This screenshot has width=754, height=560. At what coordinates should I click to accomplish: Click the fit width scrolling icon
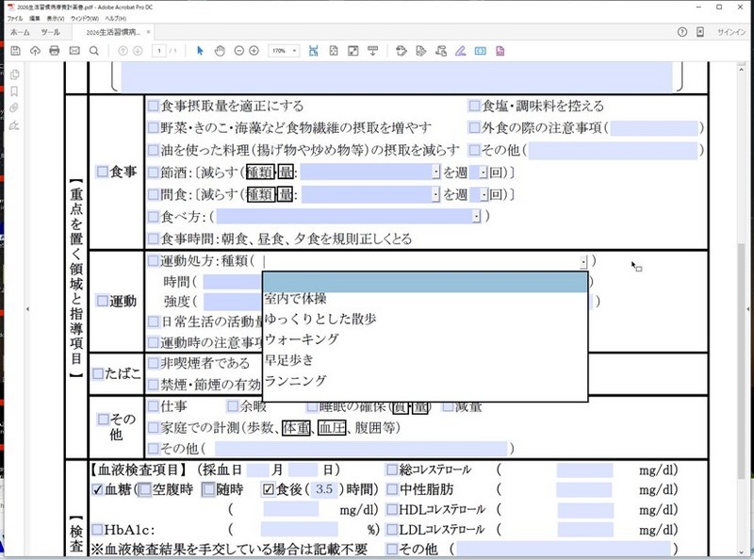click(314, 51)
